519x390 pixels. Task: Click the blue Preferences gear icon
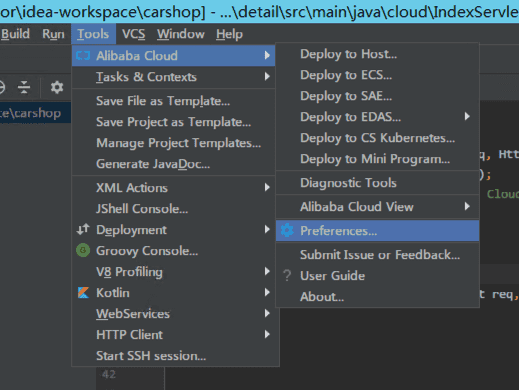[287, 230]
